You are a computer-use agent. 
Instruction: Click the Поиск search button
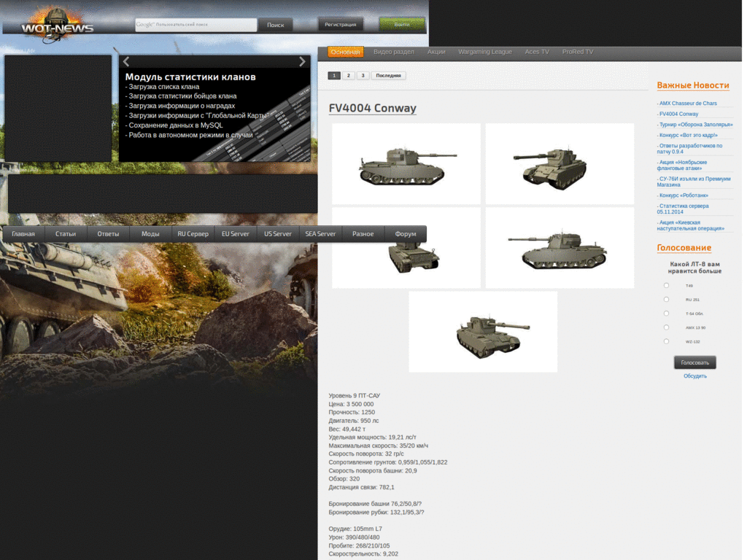coord(275,25)
